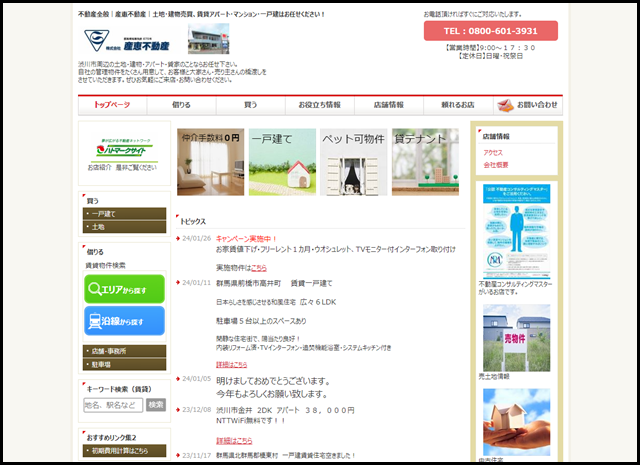
Task: Open the house-in-hands image banner
Action: pyautogui.click(x=516, y=422)
